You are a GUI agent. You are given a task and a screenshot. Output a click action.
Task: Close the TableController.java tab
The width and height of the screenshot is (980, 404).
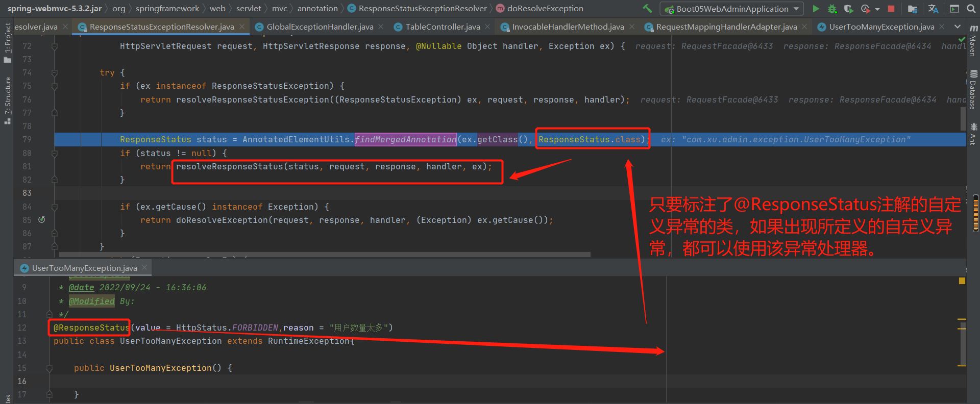(x=487, y=27)
